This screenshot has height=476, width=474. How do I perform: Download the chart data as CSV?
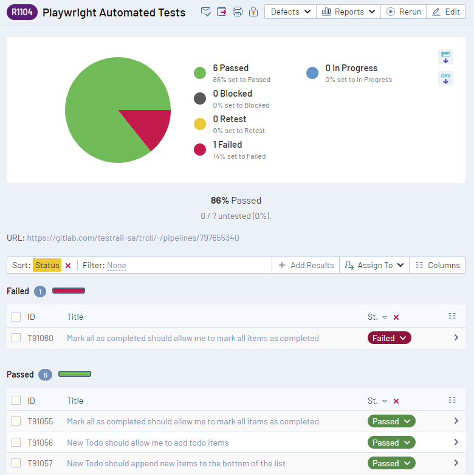point(445,78)
